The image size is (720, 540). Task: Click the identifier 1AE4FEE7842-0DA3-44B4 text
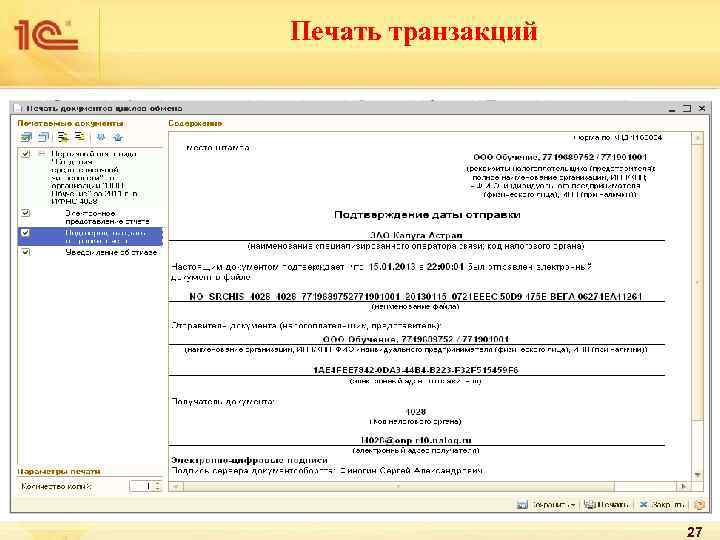click(x=416, y=370)
